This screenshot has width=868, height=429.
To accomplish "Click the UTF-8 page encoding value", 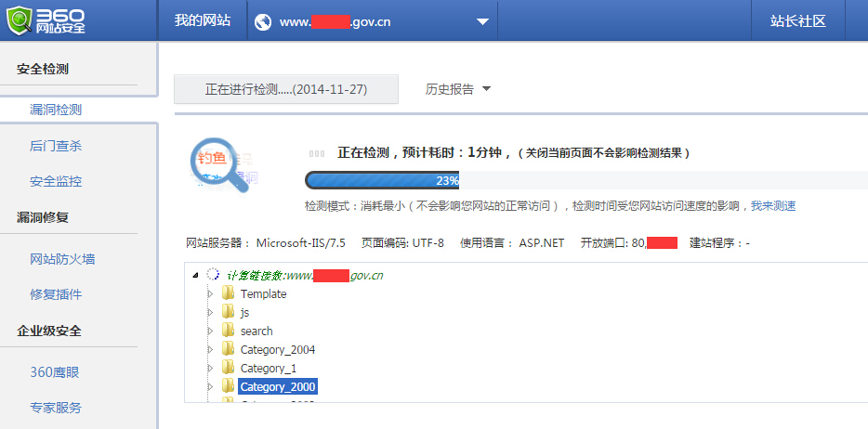I will pos(427,243).
